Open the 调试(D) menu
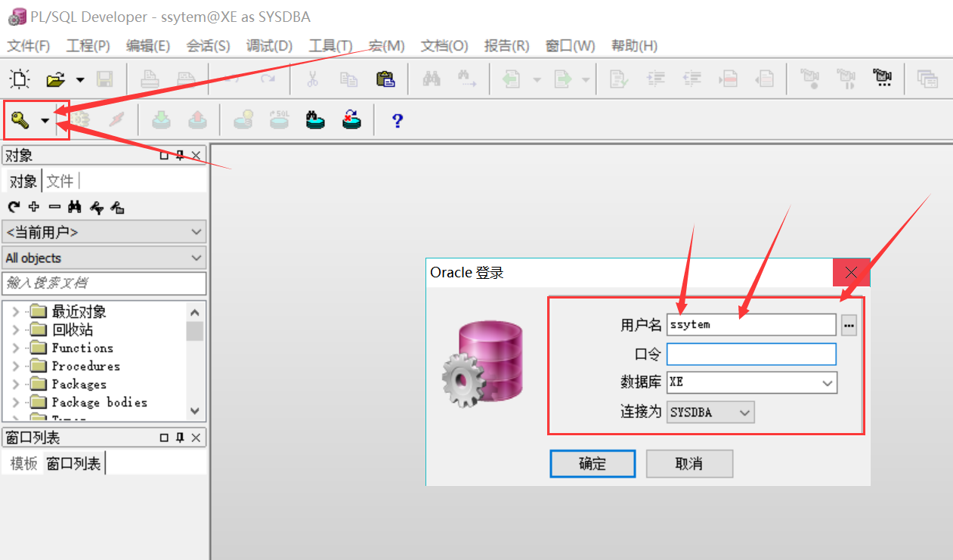 (269, 45)
